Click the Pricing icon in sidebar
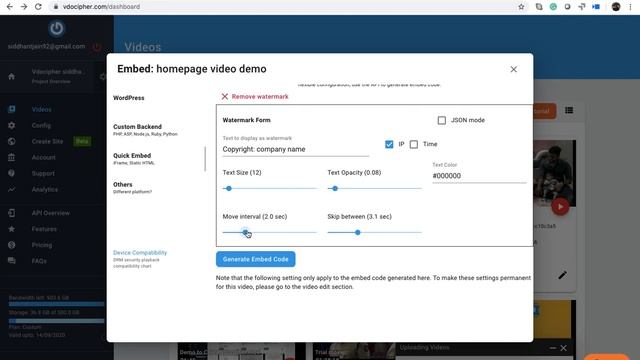 [x=11, y=245]
